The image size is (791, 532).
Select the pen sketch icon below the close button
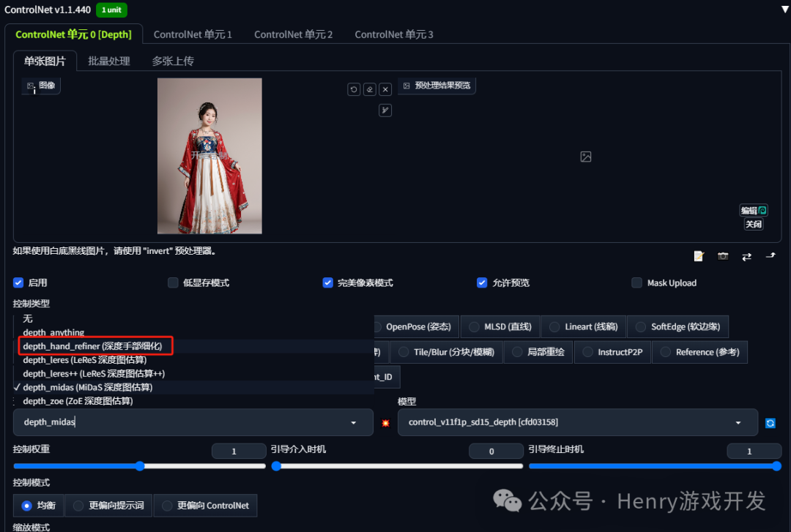pos(385,110)
